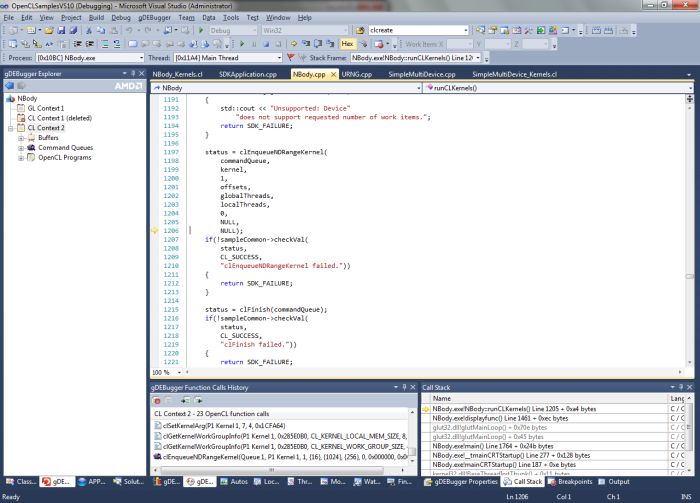The width and height of the screenshot is (700, 503).
Task: Expand the Command Queues tree node
Action: tap(21, 148)
